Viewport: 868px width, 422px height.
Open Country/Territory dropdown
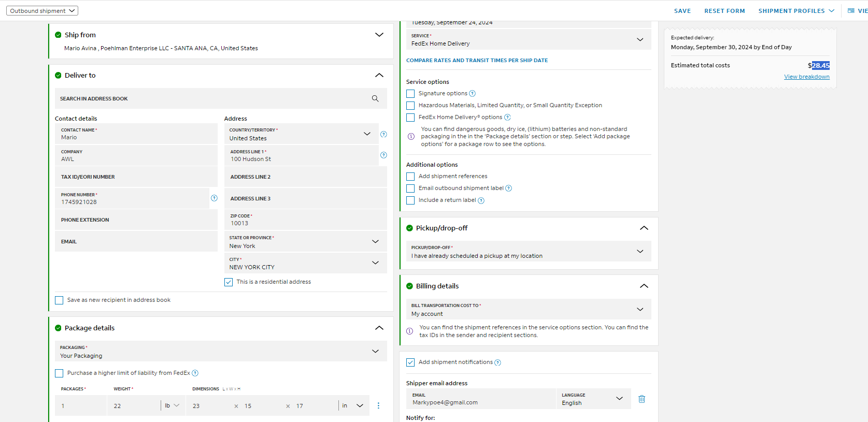pos(302,134)
